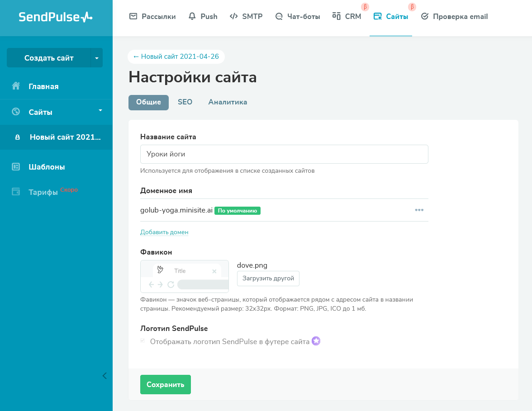Click the Скоро label near Тарифы

pyautogui.click(x=69, y=190)
